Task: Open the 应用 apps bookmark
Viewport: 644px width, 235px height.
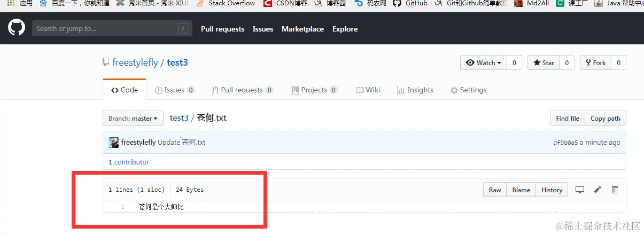Action: click(19, 3)
